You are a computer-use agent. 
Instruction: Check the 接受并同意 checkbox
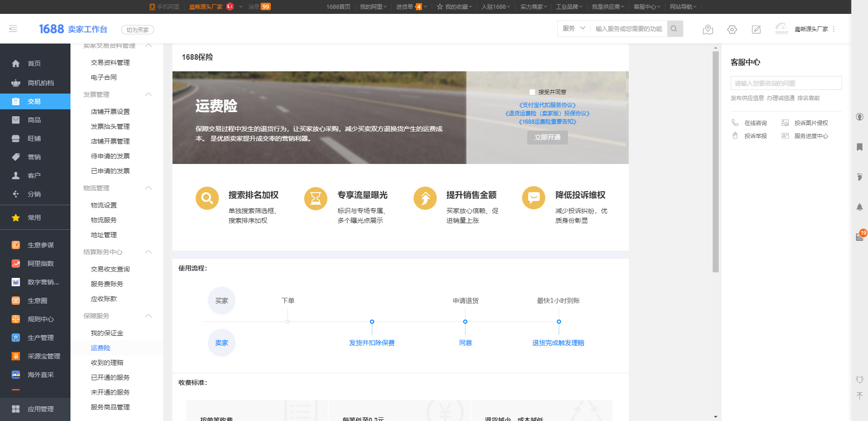(x=532, y=92)
